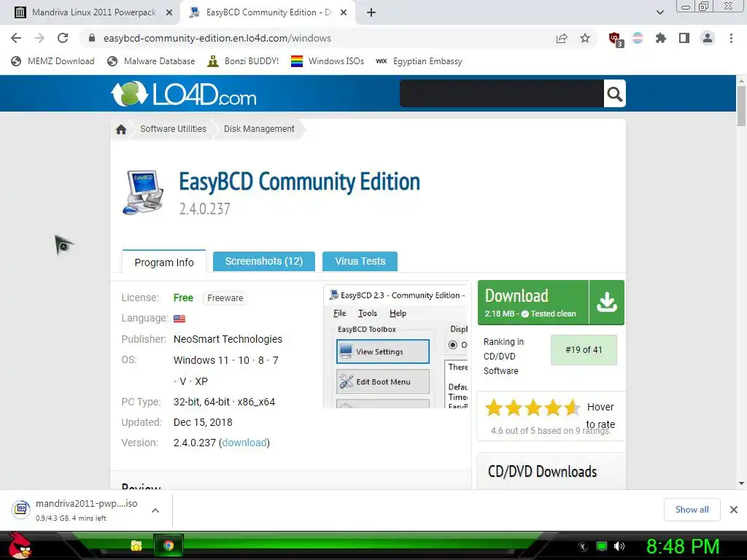Click the 8:48 PM taskbar clock

click(x=683, y=546)
